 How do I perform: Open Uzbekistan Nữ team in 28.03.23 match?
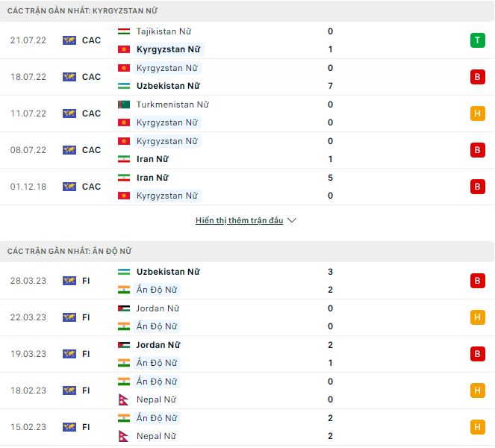click(168, 272)
